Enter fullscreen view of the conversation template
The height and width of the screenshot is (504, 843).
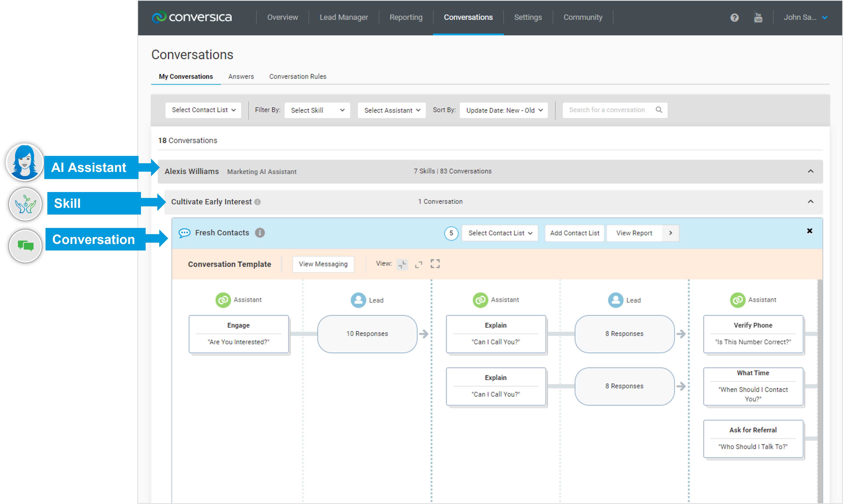point(435,263)
